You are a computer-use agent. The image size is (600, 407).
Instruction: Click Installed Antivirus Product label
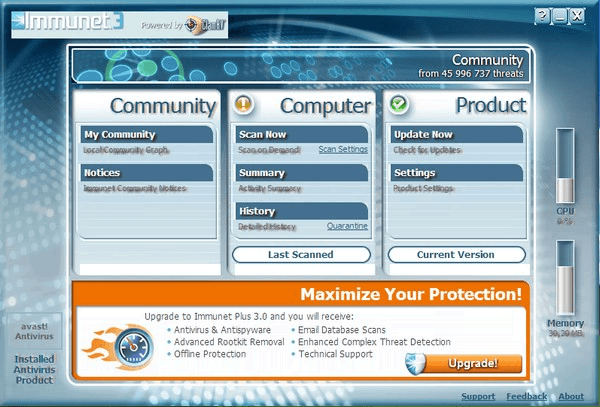(x=34, y=370)
